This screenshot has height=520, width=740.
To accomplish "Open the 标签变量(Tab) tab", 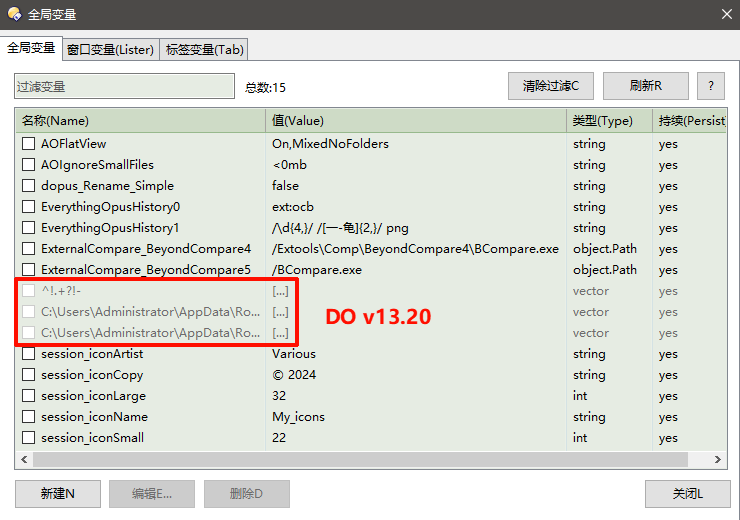I will tap(204, 49).
